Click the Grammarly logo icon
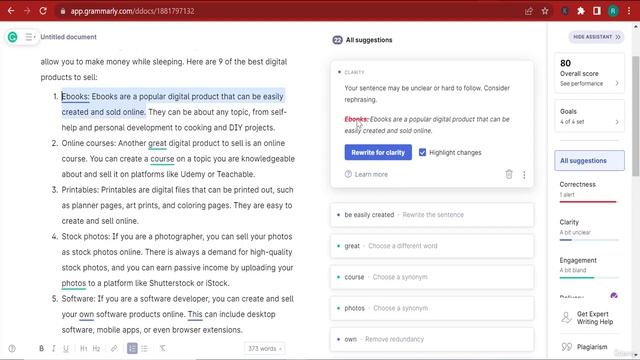Image resolution: width=640 pixels, height=360 pixels. click(13, 37)
